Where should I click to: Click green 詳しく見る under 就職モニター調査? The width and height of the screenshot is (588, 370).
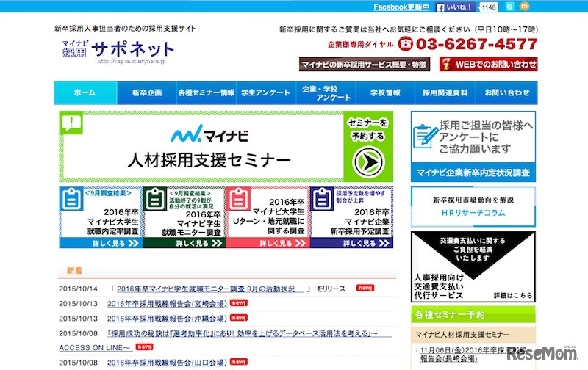tap(184, 243)
